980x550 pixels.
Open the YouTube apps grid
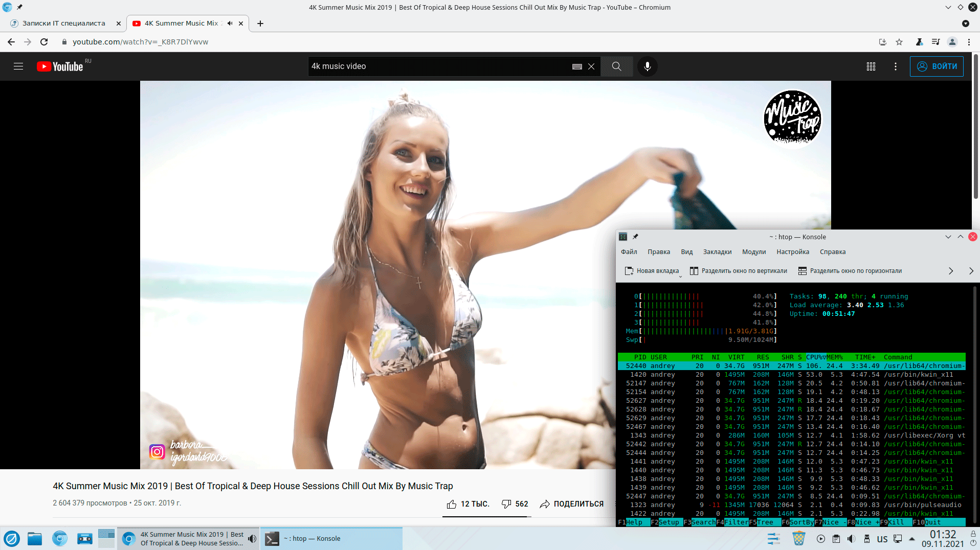pos(871,66)
